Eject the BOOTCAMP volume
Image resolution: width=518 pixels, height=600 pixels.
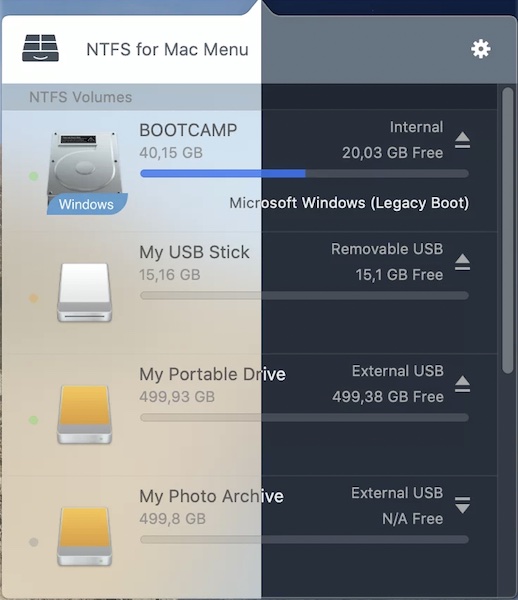[x=463, y=140]
